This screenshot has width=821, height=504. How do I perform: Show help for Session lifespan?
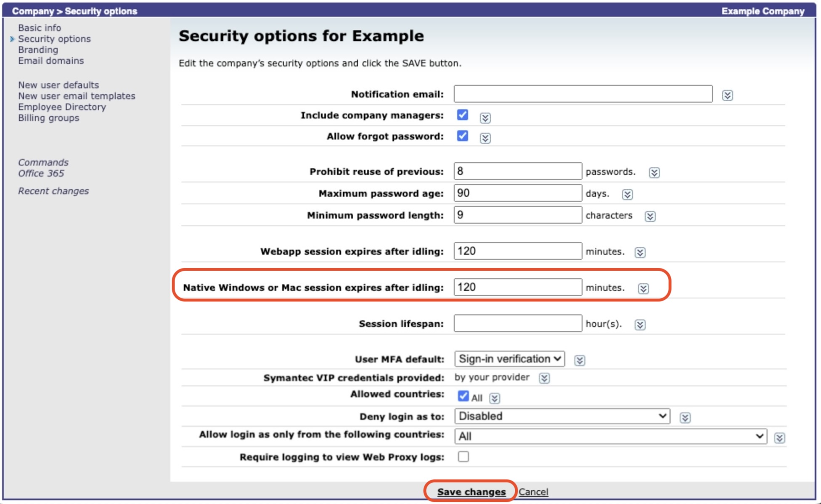point(640,325)
